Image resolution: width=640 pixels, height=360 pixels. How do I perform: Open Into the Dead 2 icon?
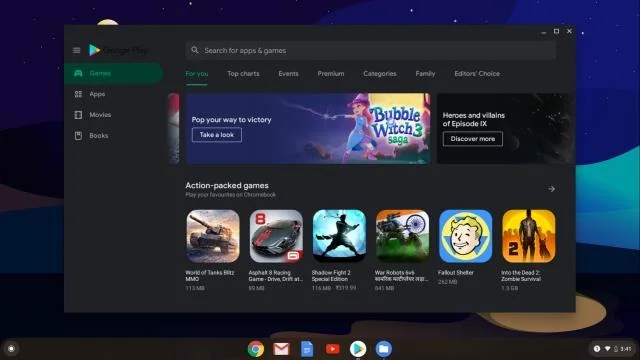pyautogui.click(x=529, y=236)
